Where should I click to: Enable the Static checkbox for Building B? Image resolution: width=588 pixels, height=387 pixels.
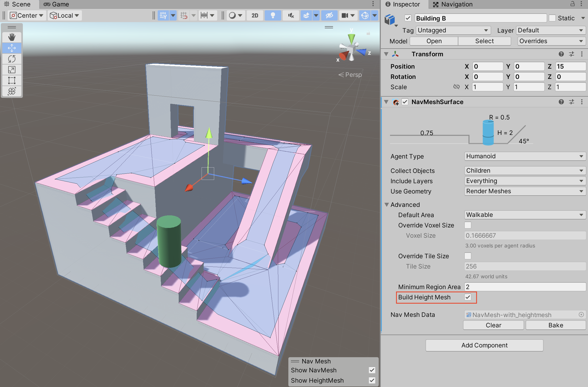[x=552, y=18]
